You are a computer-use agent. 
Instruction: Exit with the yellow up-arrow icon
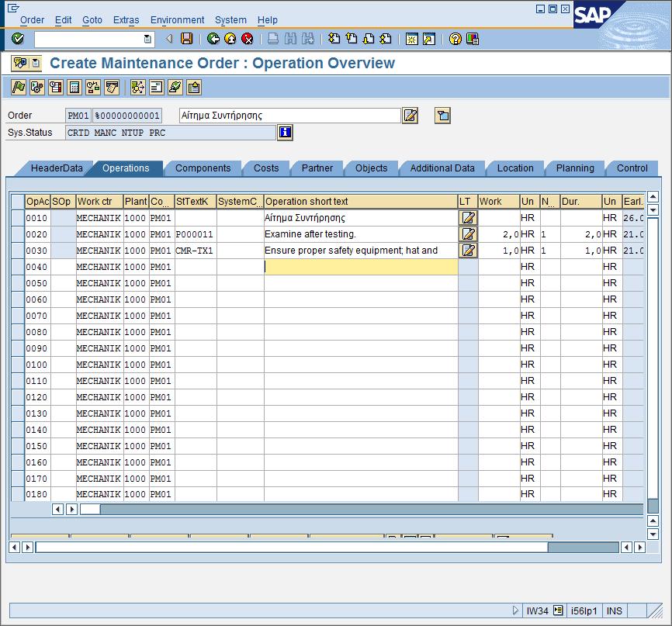point(230,39)
